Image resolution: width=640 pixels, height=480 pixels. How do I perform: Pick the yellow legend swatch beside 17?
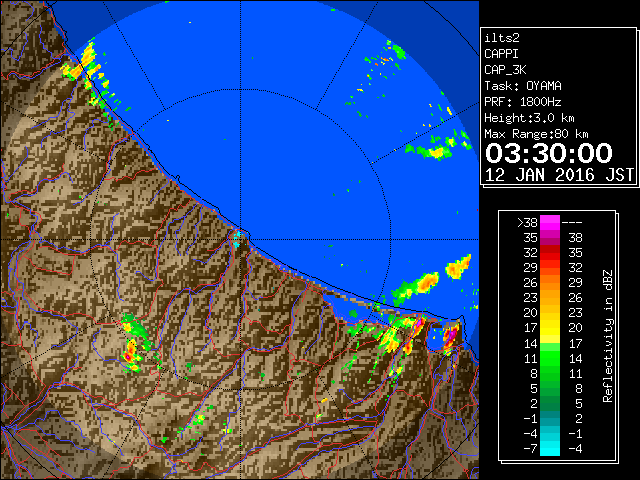(x=550, y=328)
